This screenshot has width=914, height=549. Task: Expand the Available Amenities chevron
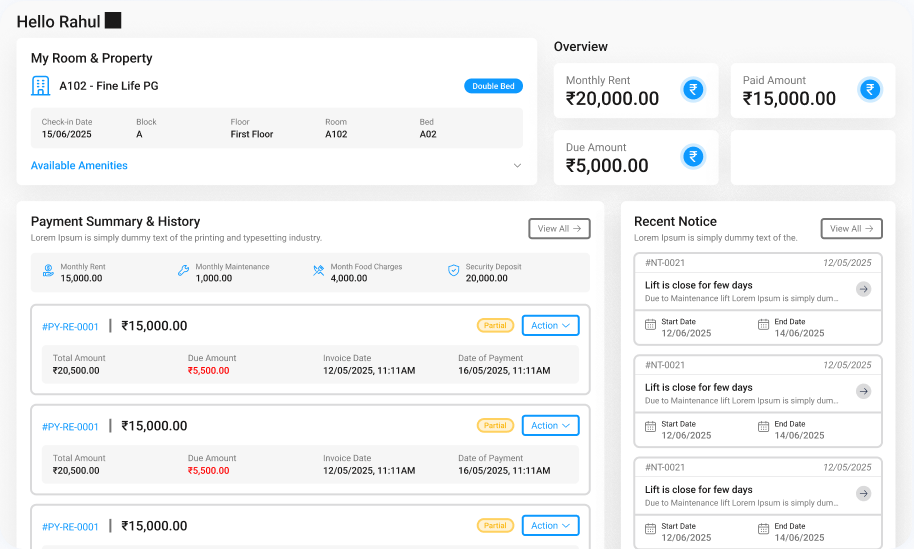click(517, 166)
